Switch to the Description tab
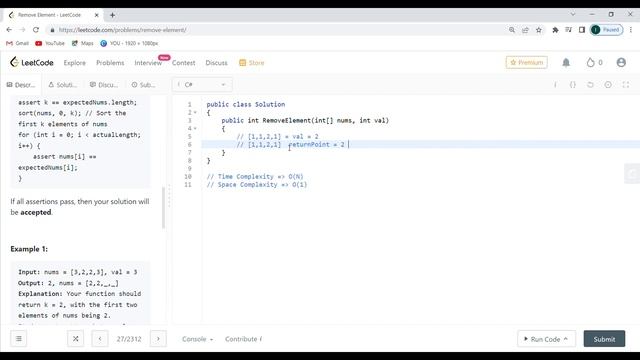 (21, 85)
